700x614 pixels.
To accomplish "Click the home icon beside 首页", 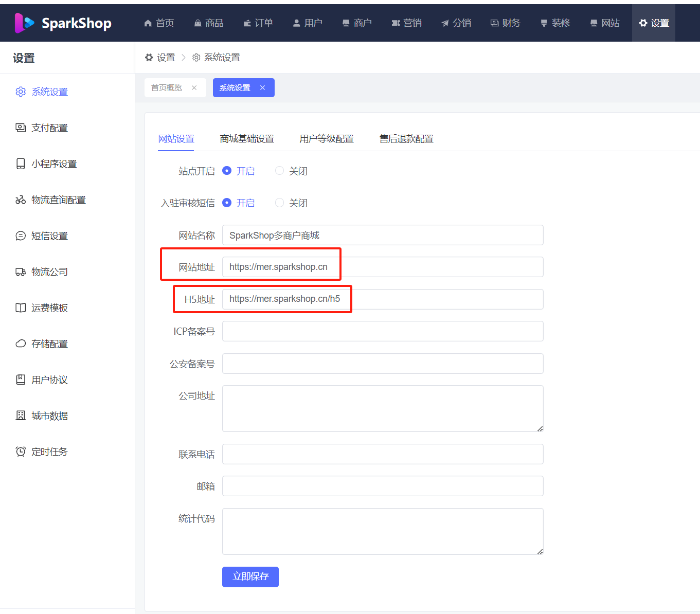I will [x=148, y=23].
